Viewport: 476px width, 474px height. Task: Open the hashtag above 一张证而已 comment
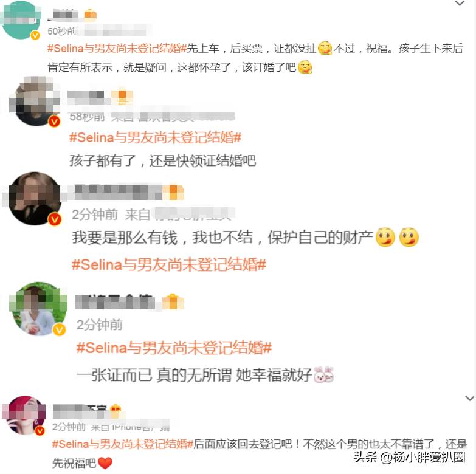coord(174,348)
